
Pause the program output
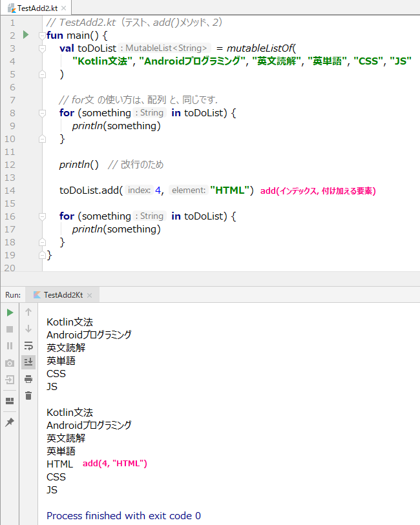pyautogui.click(x=10, y=346)
